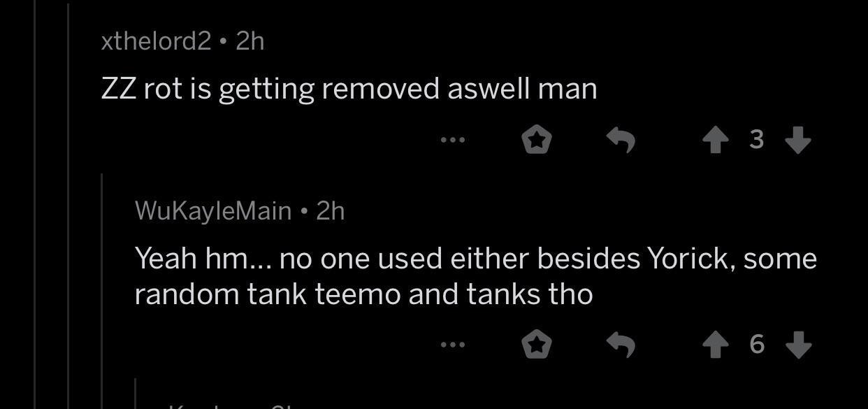This screenshot has height=409, width=868.
Task: Collapse thread using outermost left vertical line
Action: click(35, 204)
